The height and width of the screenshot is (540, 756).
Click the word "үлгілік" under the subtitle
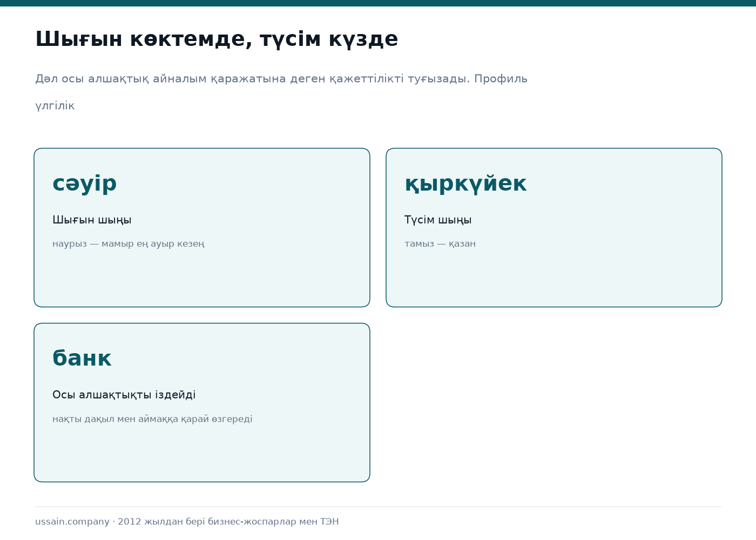pos(55,106)
